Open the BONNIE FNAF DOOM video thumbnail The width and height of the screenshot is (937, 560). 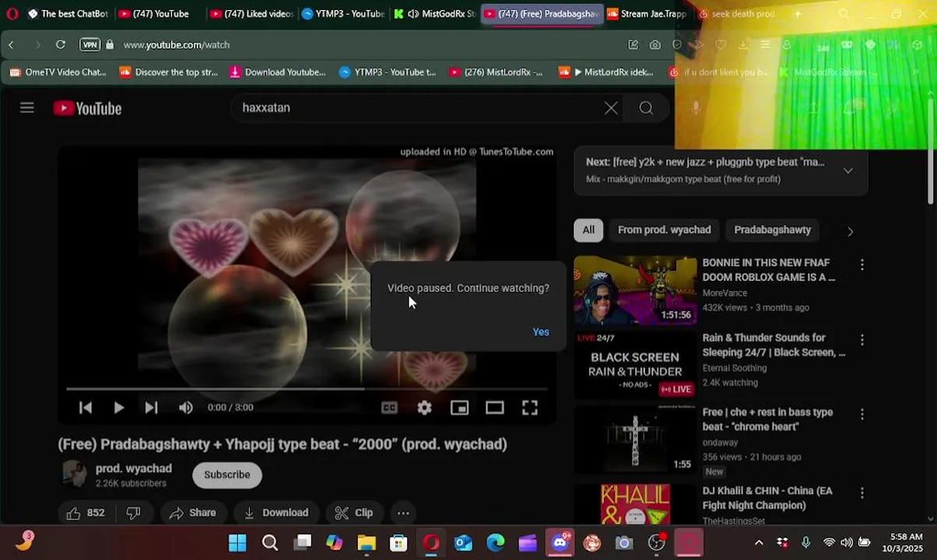point(635,291)
